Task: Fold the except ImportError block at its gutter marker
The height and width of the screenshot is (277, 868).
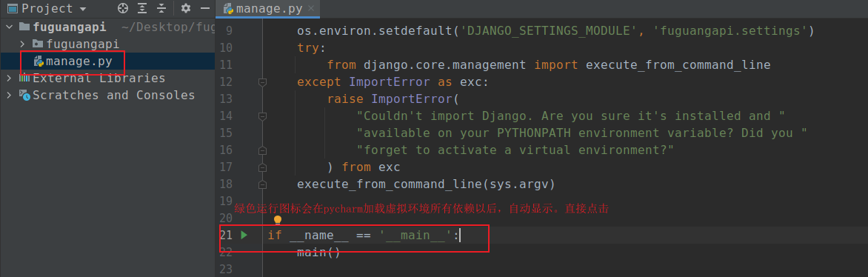Action: click(x=262, y=82)
